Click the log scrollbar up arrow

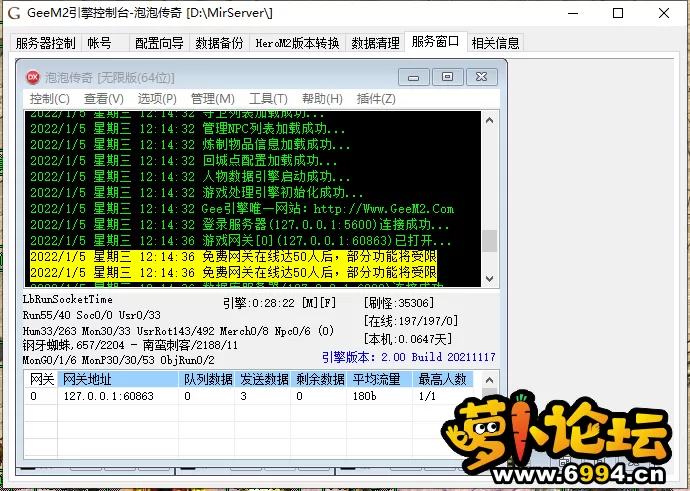(489, 120)
